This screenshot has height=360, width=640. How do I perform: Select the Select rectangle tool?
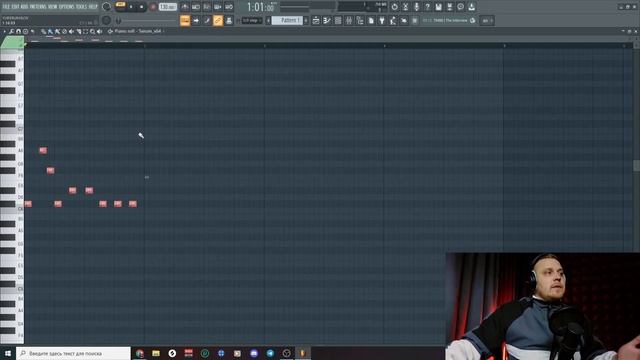tap(86, 31)
